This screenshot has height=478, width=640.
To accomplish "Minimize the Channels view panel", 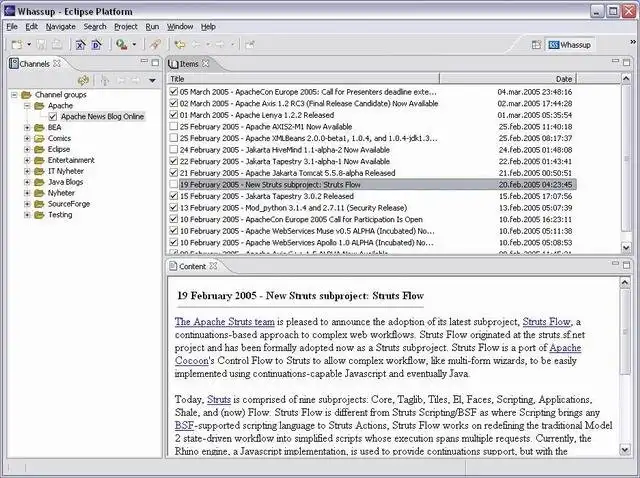I will 144,61.
